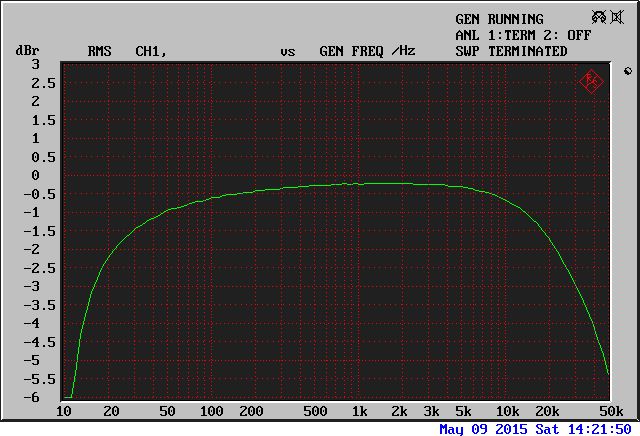Click the 100 frequency axis label
The image size is (640, 436).
click(x=210, y=411)
